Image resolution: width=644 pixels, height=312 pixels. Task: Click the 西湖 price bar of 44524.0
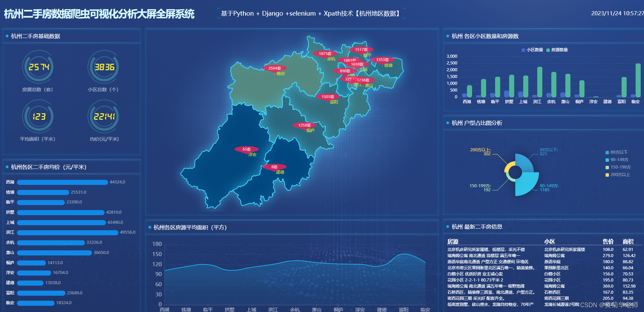pyautogui.click(x=62, y=182)
